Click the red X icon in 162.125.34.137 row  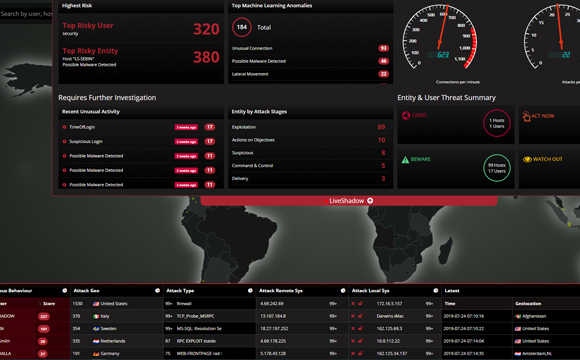click(x=353, y=354)
